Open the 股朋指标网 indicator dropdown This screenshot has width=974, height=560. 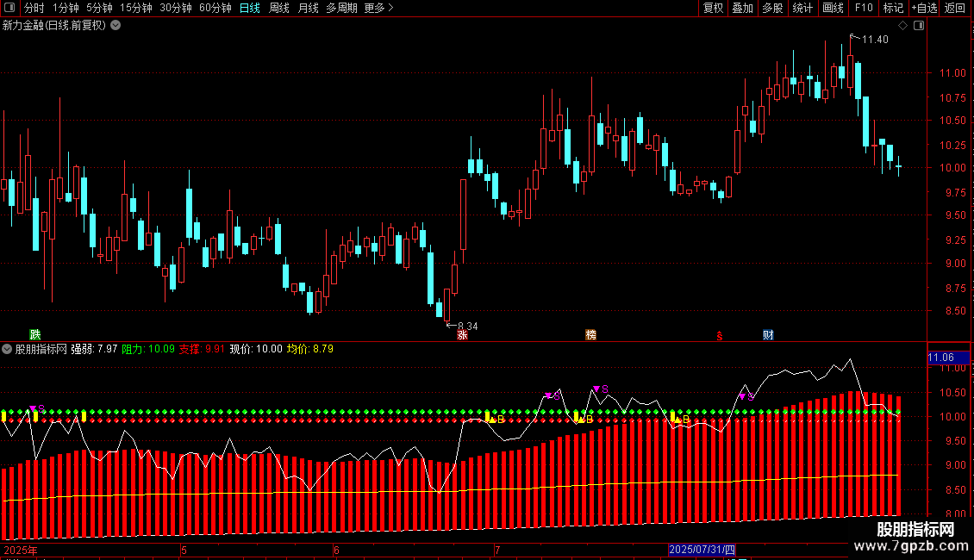[7, 349]
